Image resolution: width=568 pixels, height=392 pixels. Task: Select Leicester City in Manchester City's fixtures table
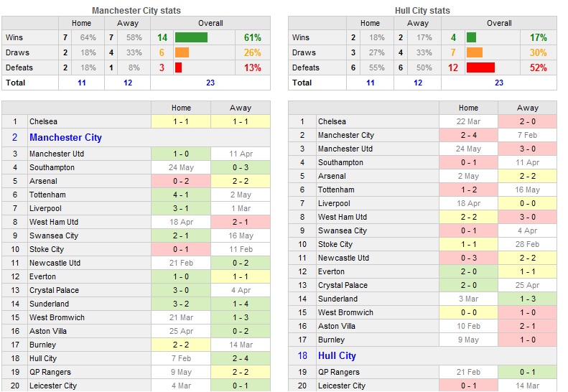[53, 386]
